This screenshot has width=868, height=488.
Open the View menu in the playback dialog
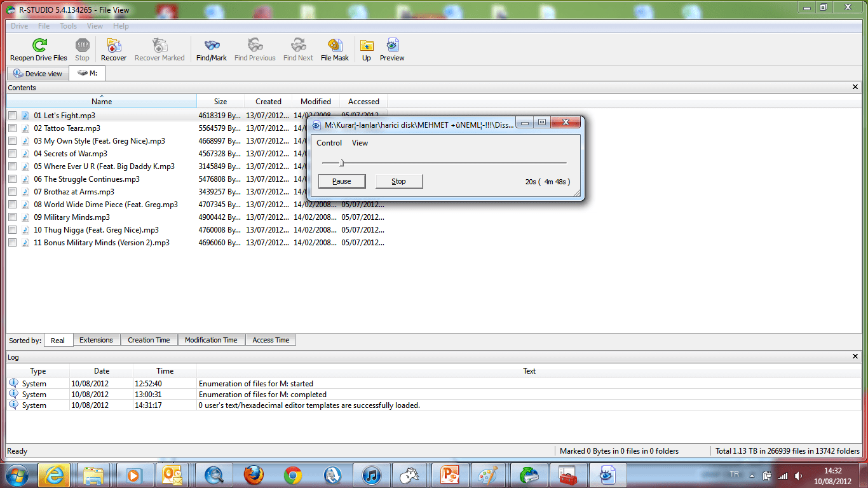(360, 142)
